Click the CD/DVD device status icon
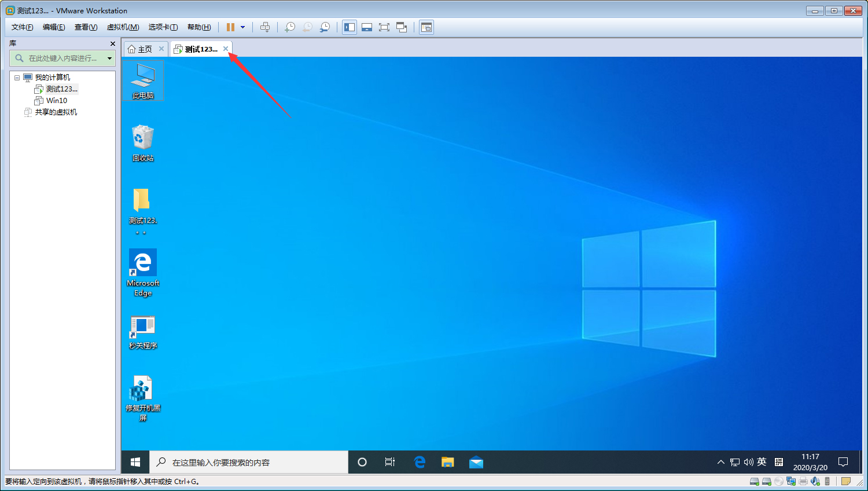868x491 pixels. pyautogui.click(x=778, y=481)
